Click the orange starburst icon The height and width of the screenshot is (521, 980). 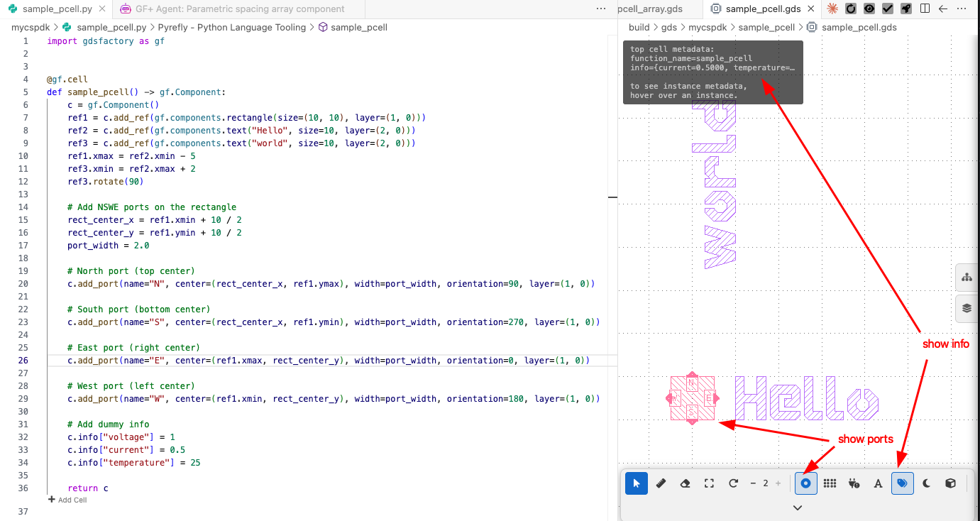[832, 9]
